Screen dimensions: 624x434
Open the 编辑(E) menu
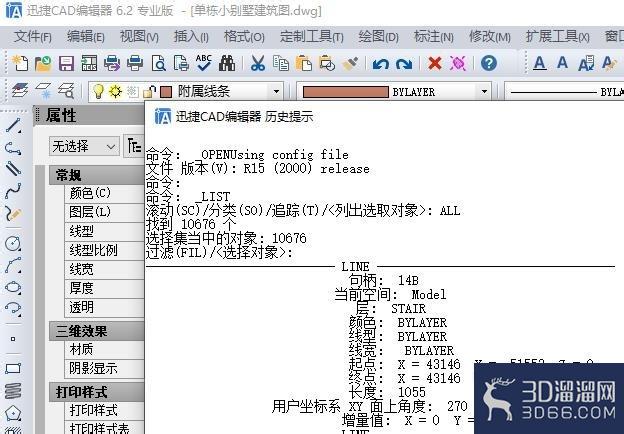tap(86, 37)
